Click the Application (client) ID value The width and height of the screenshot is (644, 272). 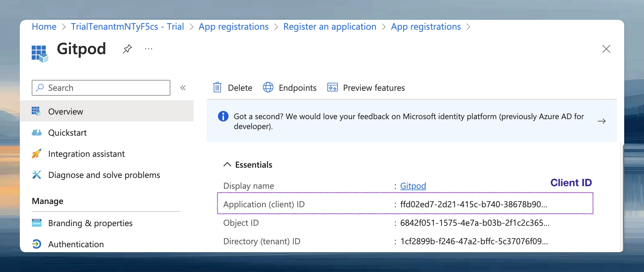[x=474, y=204]
